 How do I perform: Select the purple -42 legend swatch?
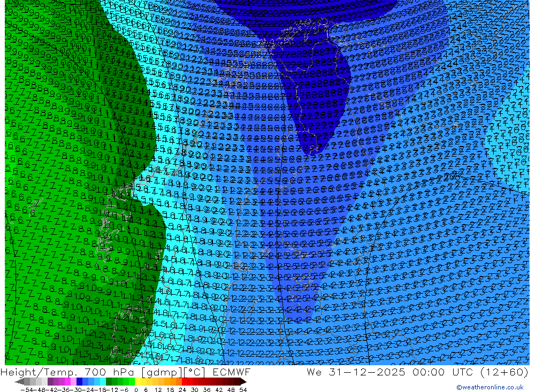pos(50,381)
